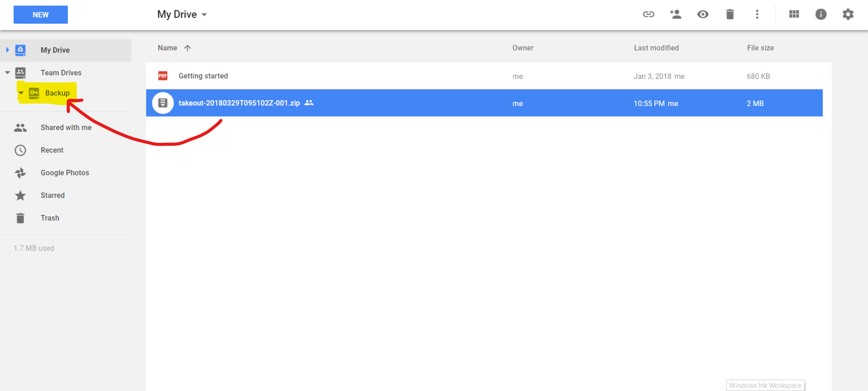The height and width of the screenshot is (391, 868).
Task: Click the get shareable link icon
Action: pos(648,15)
